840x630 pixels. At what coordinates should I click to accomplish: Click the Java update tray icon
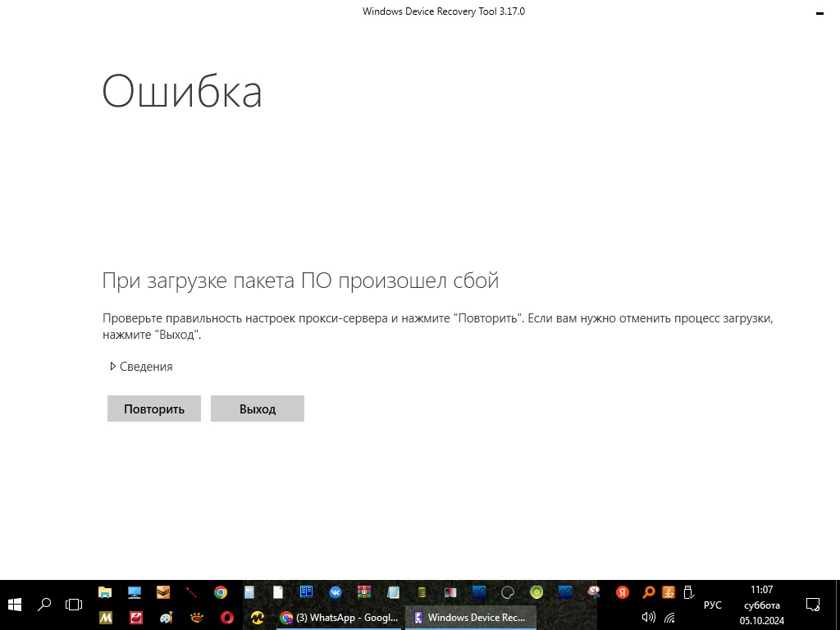669,592
